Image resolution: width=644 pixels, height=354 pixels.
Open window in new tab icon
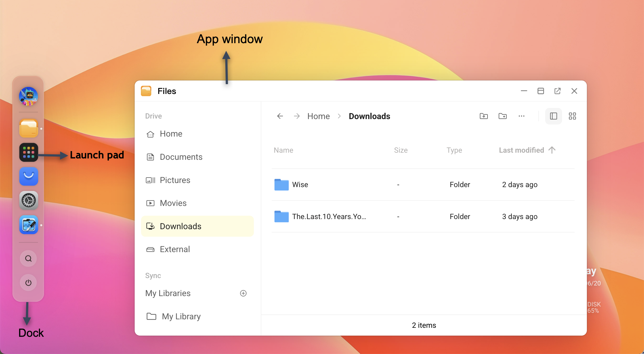[557, 91]
